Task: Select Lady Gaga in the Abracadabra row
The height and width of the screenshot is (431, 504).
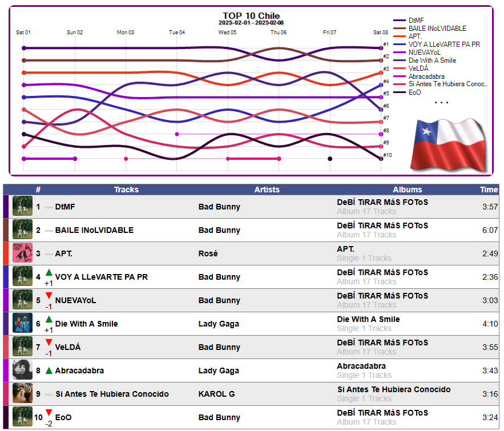Action: (219, 370)
